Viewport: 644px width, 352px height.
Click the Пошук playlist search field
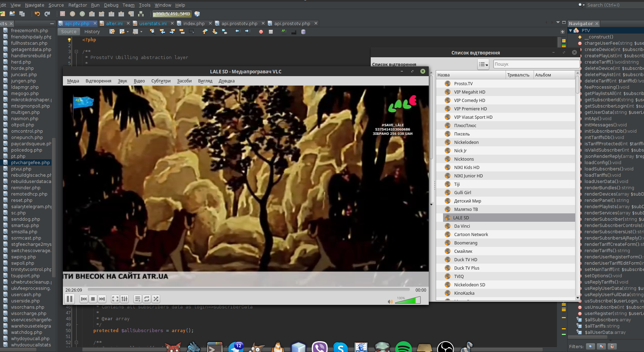point(536,64)
